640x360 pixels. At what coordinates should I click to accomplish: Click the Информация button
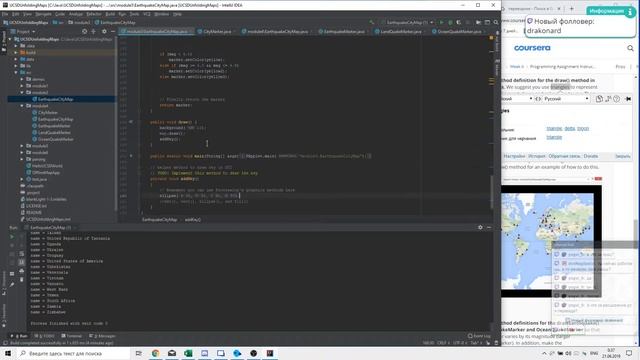pyautogui.click(x=611, y=11)
